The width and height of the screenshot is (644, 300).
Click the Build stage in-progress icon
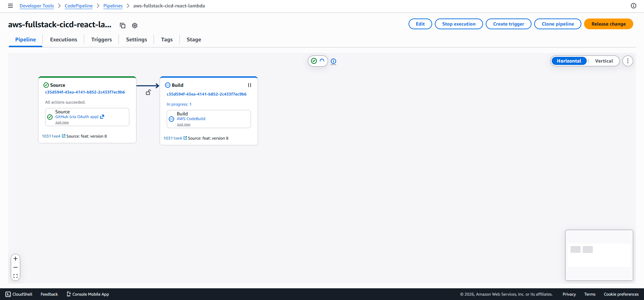[168, 85]
